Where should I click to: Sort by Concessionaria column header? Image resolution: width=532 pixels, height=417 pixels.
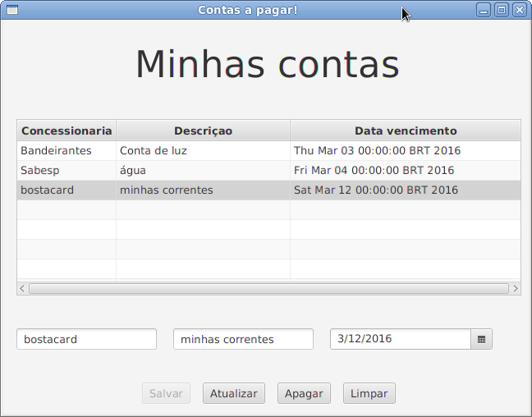click(66, 131)
